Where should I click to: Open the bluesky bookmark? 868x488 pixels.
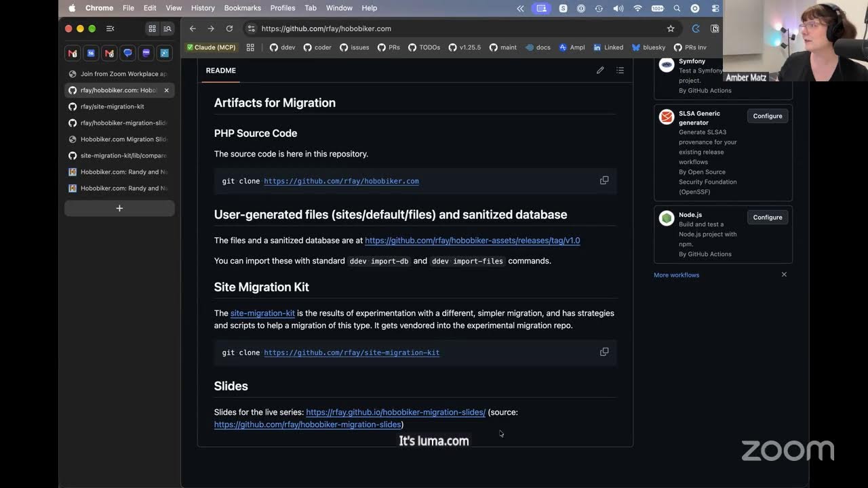click(648, 47)
